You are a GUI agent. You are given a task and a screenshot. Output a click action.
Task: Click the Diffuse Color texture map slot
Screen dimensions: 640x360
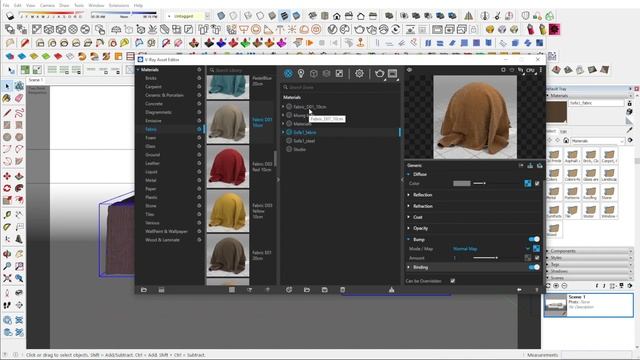(528, 184)
